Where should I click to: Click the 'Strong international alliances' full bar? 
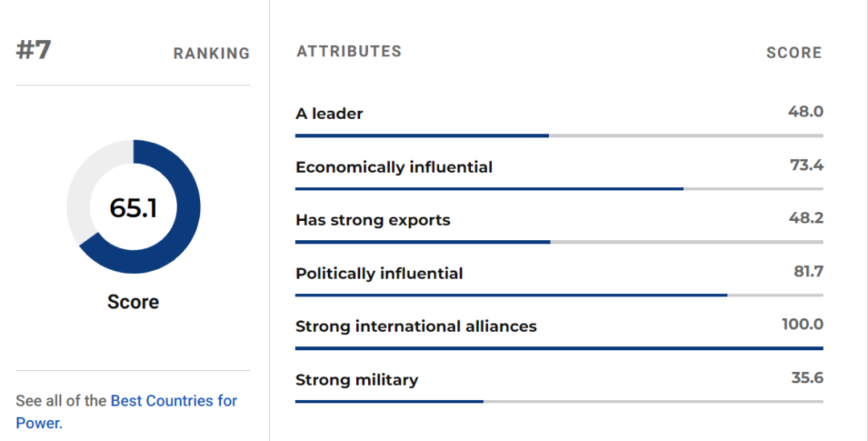tap(559, 348)
